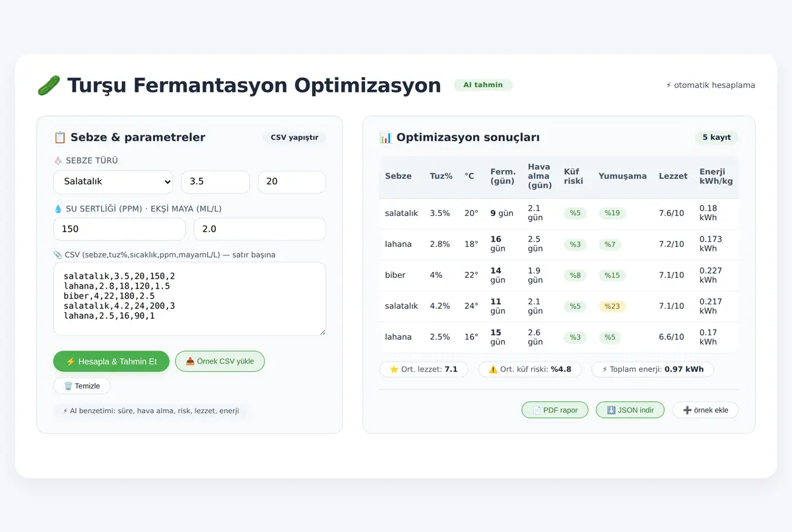The image size is (792, 532).
Task: Click the otomatik hesaplama label
Action: pyautogui.click(x=710, y=85)
